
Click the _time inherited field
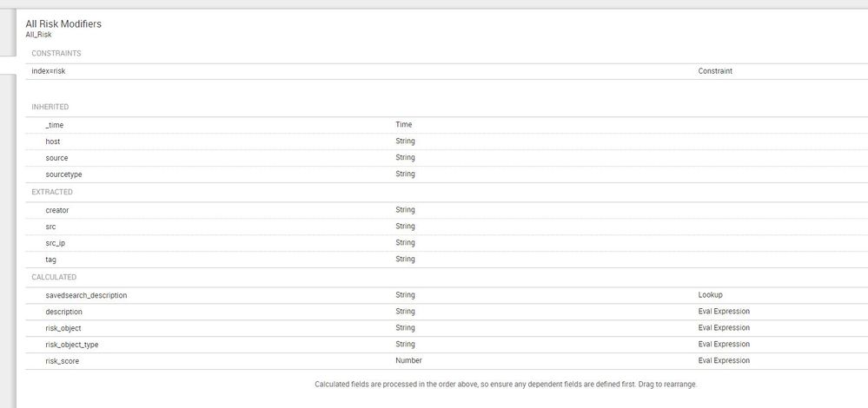[x=55, y=125]
